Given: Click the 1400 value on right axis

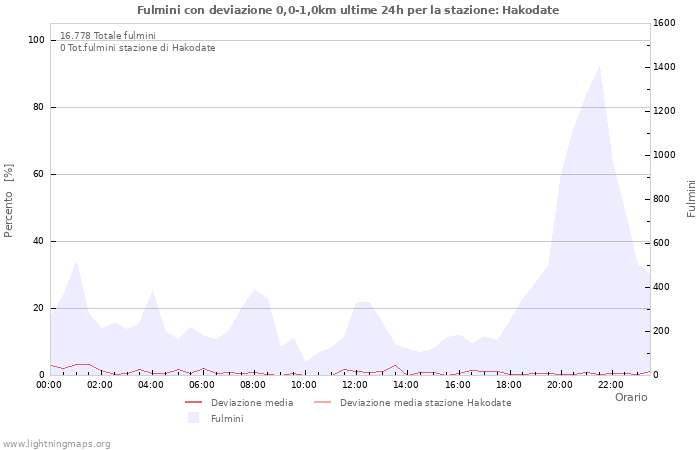Looking at the screenshot, I should (x=664, y=67).
